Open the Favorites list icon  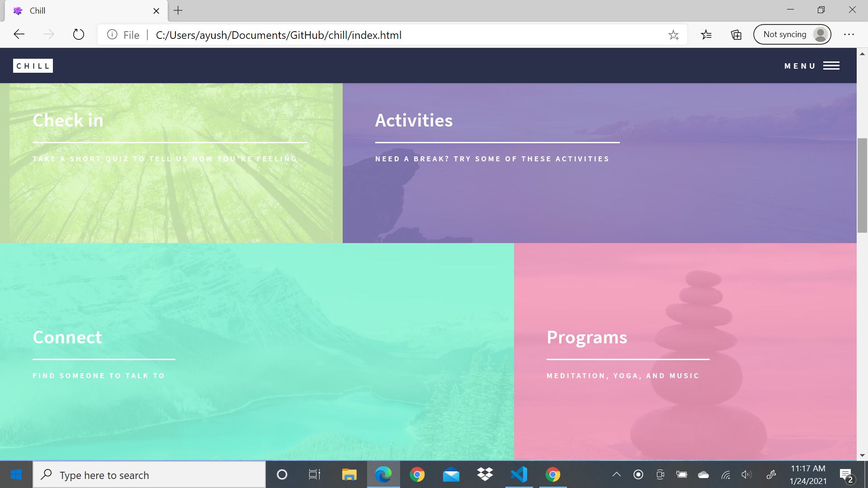706,35
